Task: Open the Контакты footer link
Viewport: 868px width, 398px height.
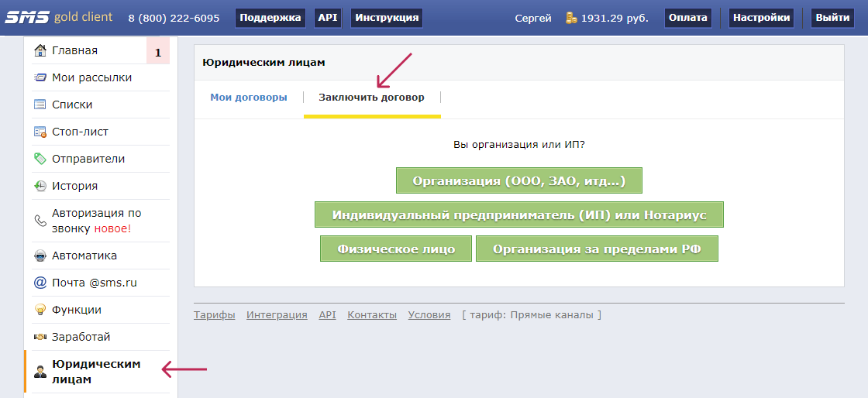Action: 372,315
